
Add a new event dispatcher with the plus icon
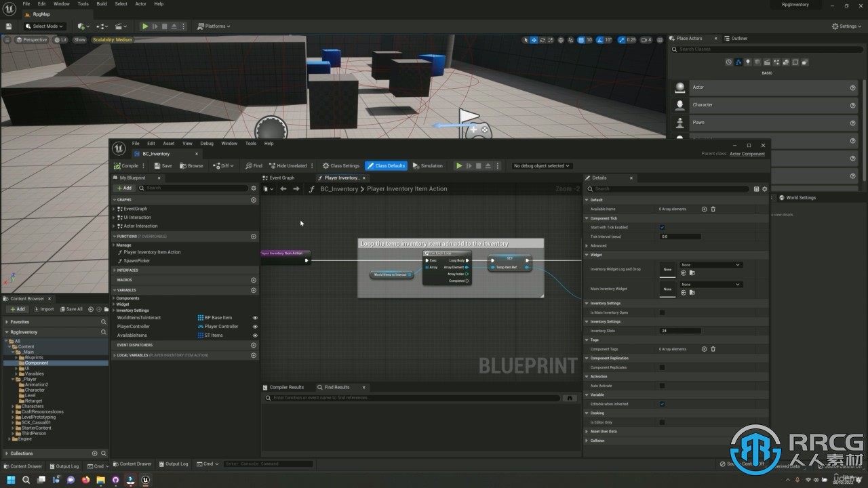click(x=254, y=345)
